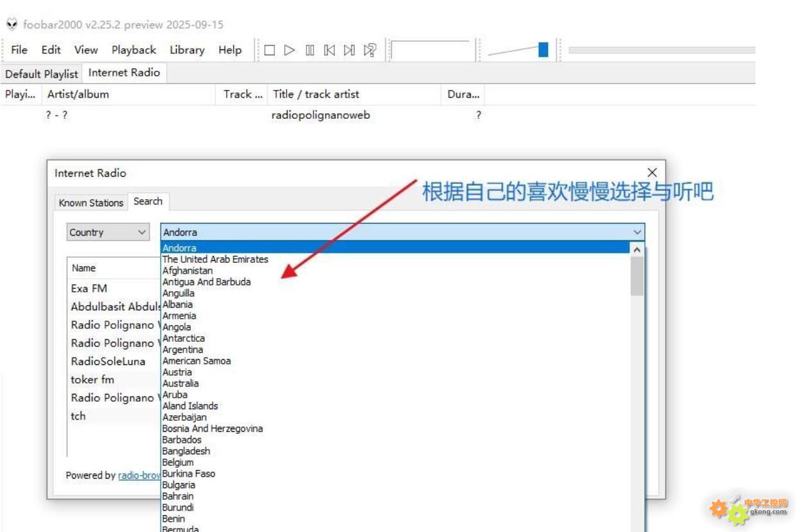The height and width of the screenshot is (532, 796).
Task: Open the Library menu
Action: (x=187, y=50)
